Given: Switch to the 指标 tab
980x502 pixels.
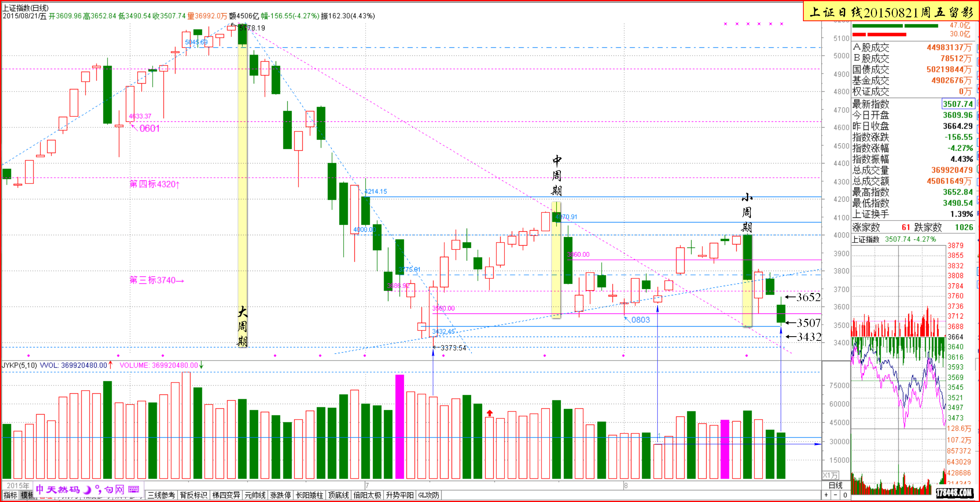Looking at the screenshot, I should click(10, 495).
